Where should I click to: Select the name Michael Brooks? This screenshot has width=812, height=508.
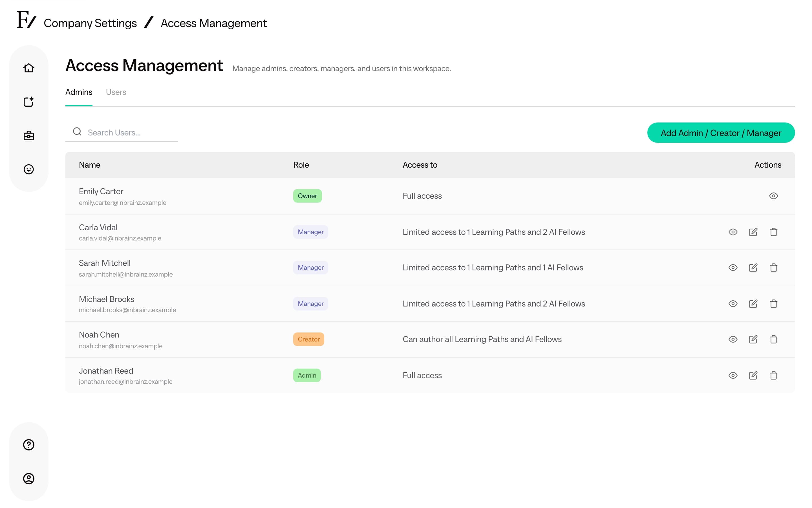(x=106, y=299)
